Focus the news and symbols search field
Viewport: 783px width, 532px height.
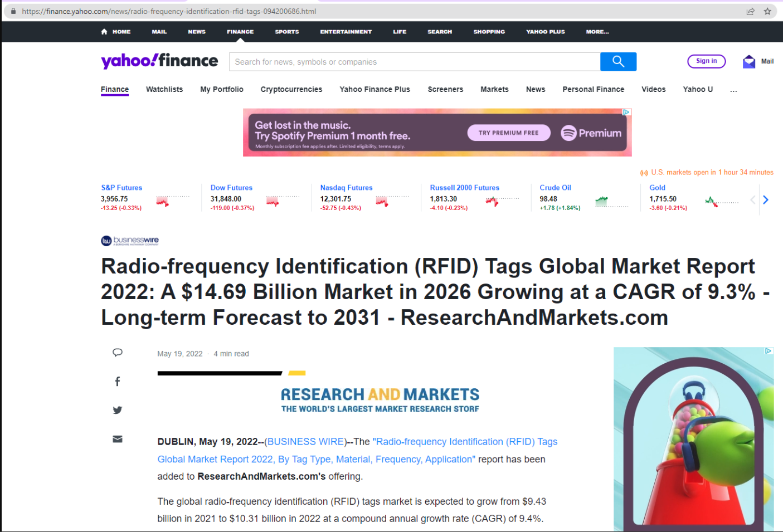coord(415,62)
